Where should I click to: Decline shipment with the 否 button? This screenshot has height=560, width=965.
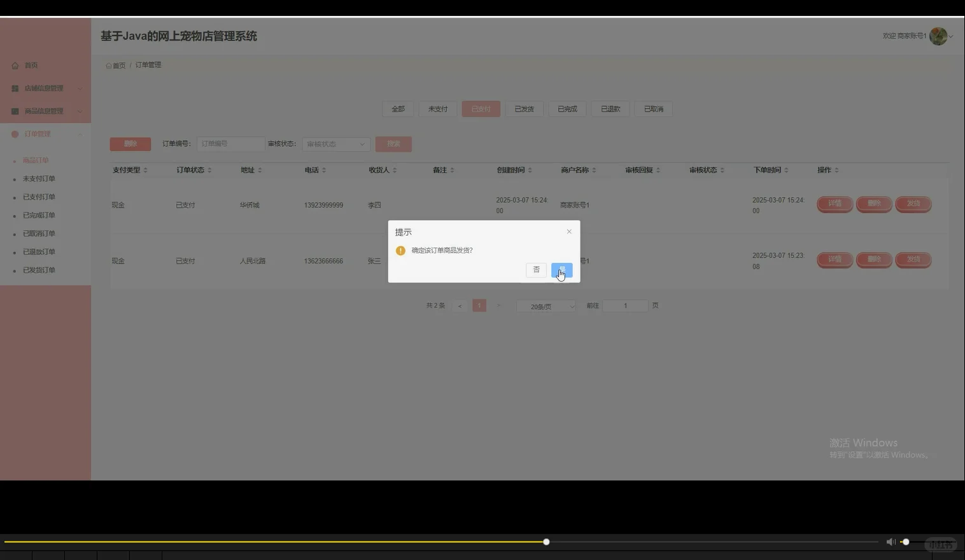point(537,270)
